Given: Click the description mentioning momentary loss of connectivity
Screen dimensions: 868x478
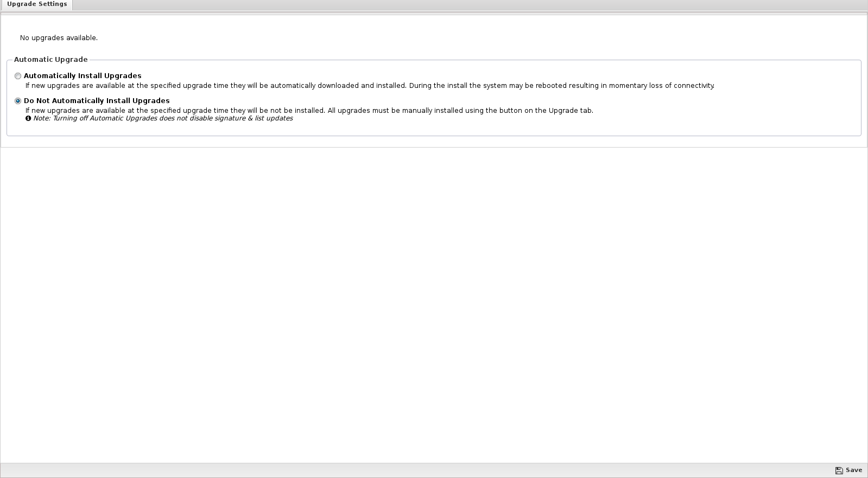Looking at the screenshot, I should click(x=370, y=86).
